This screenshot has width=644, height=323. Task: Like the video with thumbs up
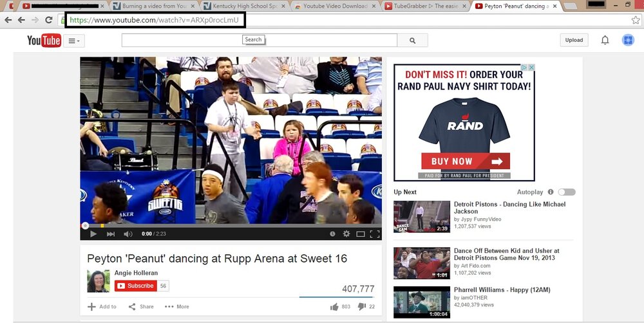click(334, 306)
